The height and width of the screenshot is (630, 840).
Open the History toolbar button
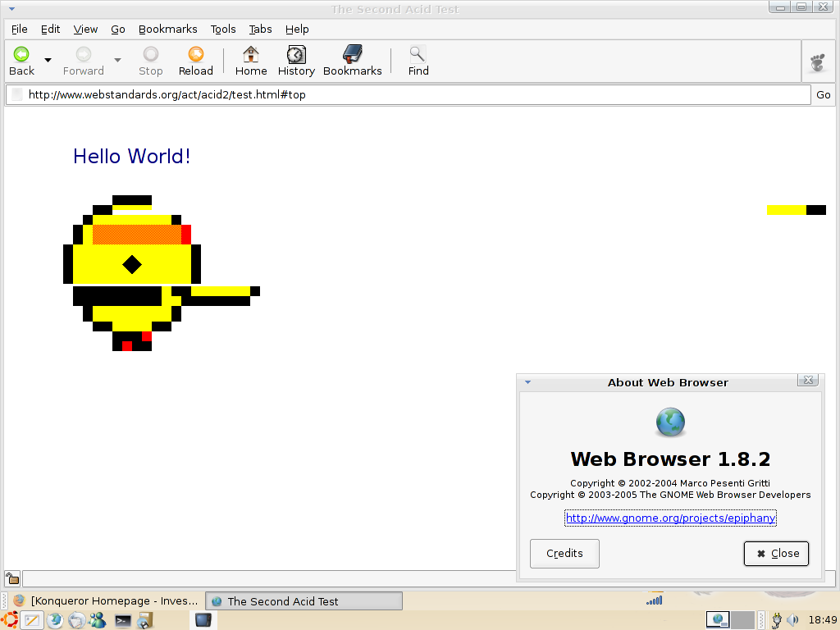point(296,61)
